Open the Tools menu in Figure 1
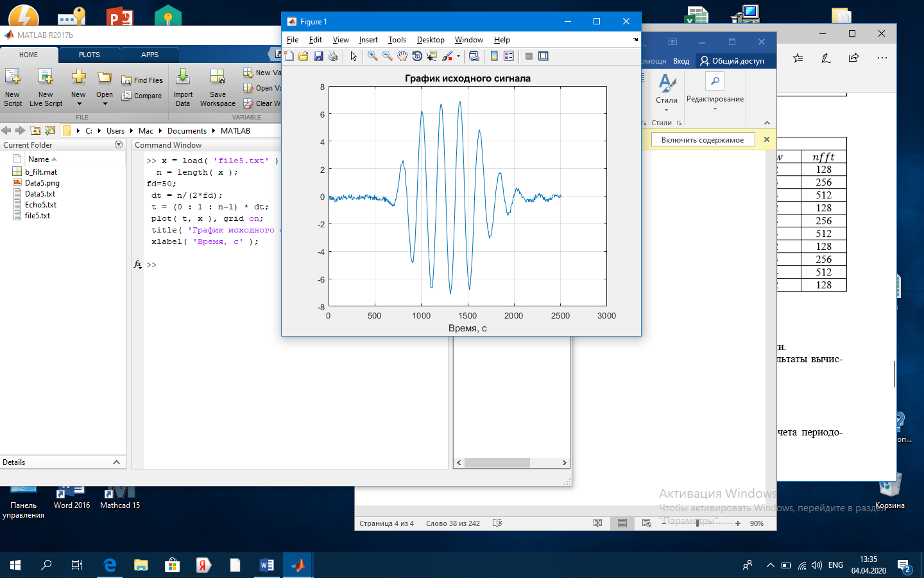This screenshot has height=578, width=924. (397, 40)
